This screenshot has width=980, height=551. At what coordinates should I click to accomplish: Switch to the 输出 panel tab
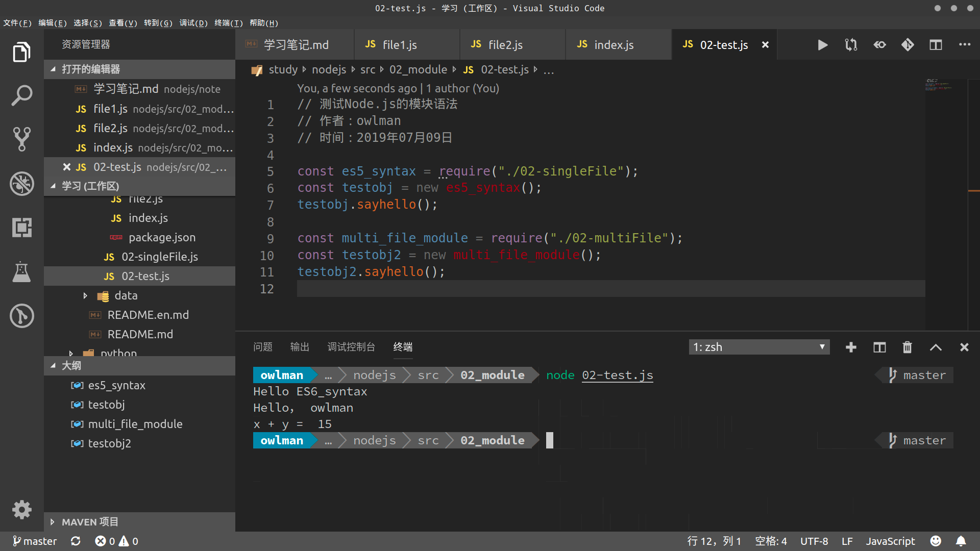pyautogui.click(x=300, y=347)
